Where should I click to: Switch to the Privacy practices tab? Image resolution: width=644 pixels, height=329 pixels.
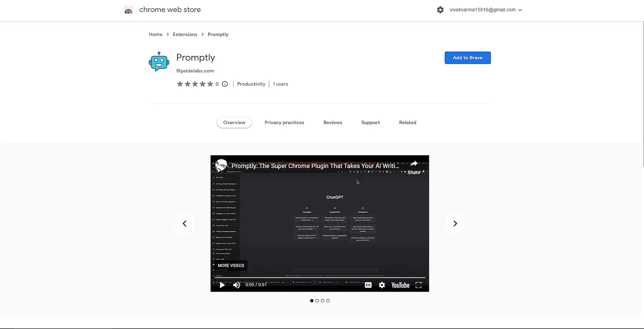click(x=284, y=123)
